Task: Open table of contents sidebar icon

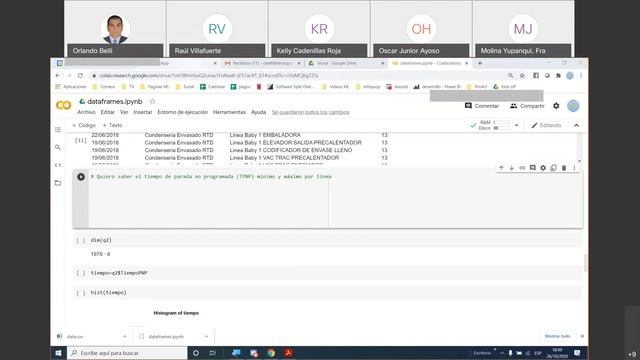Action: pyautogui.click(x=58, y=130)
